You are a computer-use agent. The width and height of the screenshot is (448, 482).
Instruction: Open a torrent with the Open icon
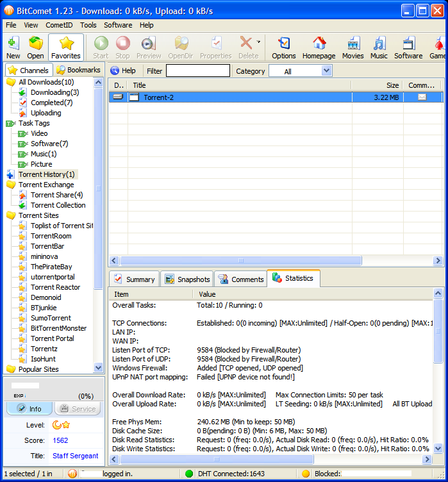(x=36, y=47)
